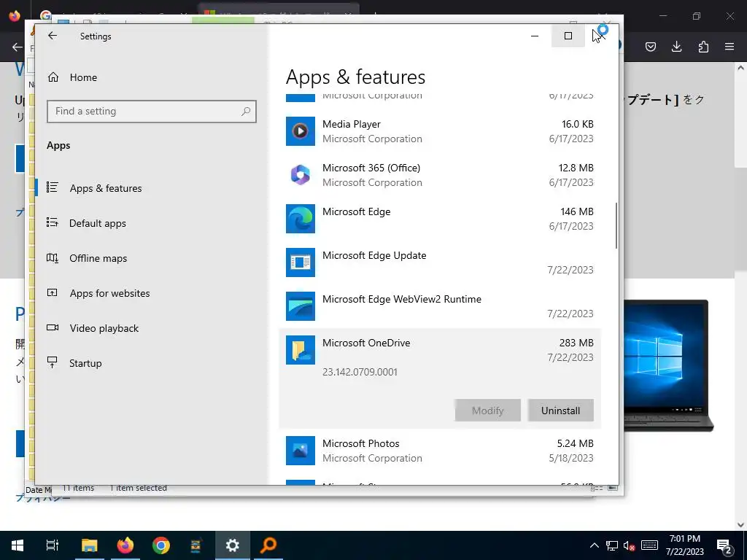
Task: Click the Apps for websites icon
Action: pos(53,292)
